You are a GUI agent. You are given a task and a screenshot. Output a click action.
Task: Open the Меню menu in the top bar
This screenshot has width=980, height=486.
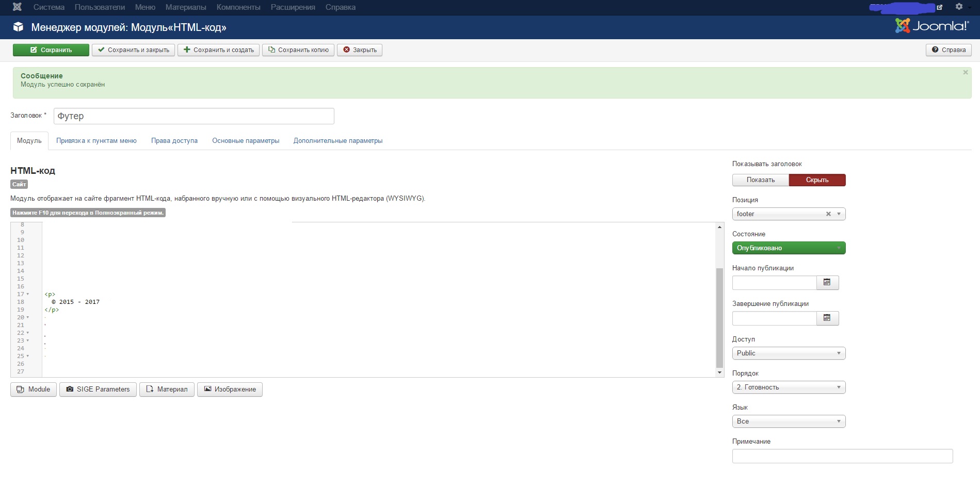pyautogui.click(x=145, y=7)
